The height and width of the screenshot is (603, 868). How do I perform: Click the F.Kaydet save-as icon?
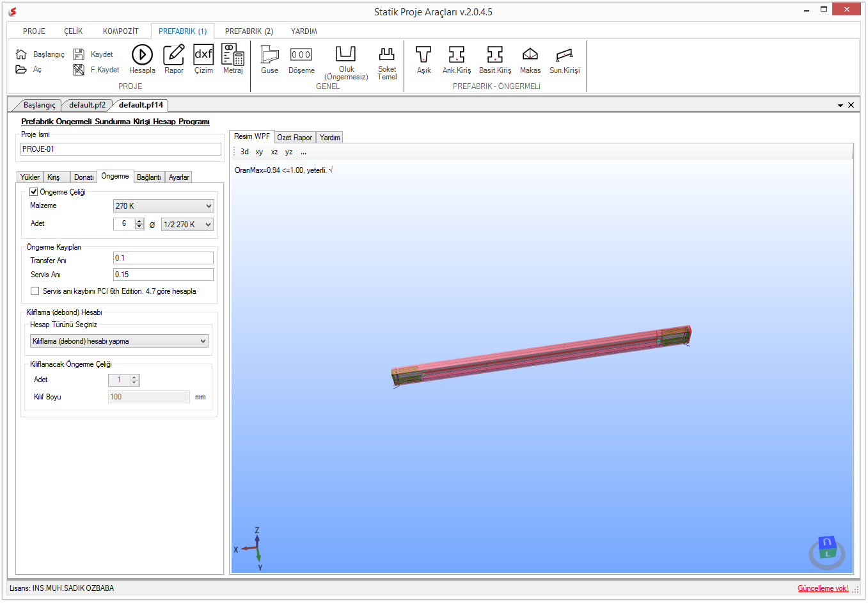[x=79, y=69]
